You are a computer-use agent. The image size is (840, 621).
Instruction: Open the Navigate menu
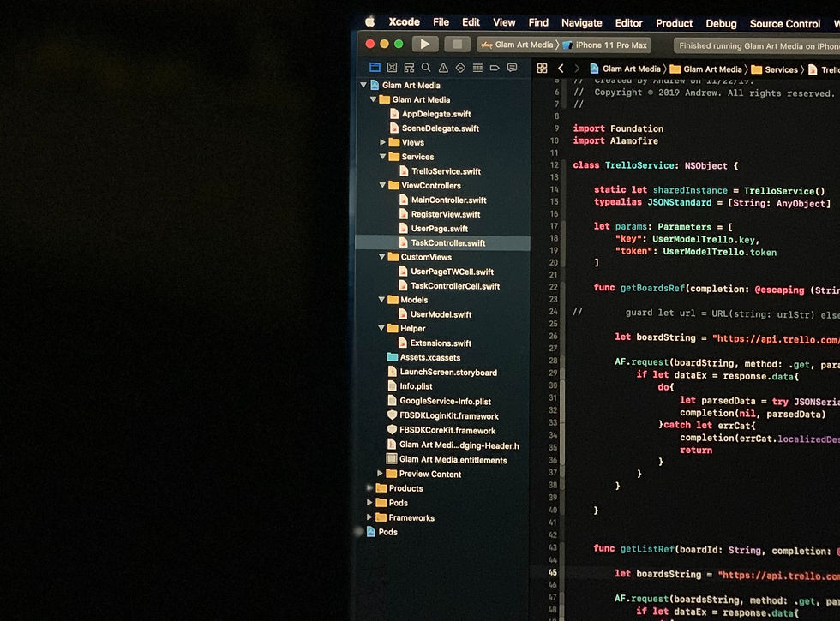click(581, 22)
